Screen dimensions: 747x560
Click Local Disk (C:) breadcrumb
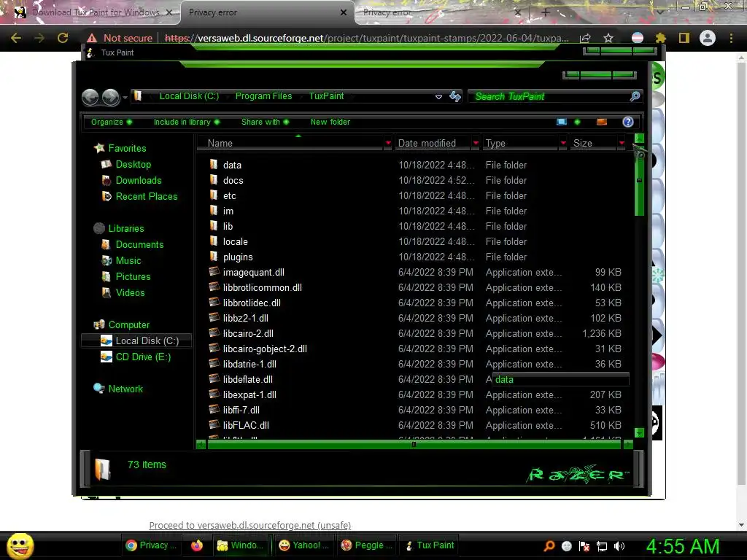(x=189, y=96)
